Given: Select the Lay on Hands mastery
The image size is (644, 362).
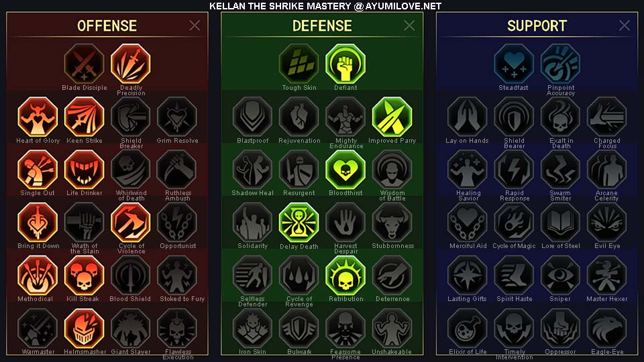Looking at the screenshot, I should (x=467, y=117).
